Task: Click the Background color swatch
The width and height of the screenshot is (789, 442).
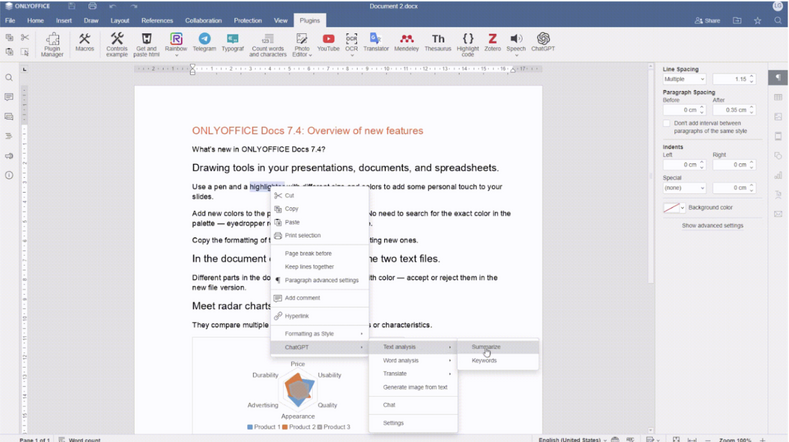Action: click(671, 208)
